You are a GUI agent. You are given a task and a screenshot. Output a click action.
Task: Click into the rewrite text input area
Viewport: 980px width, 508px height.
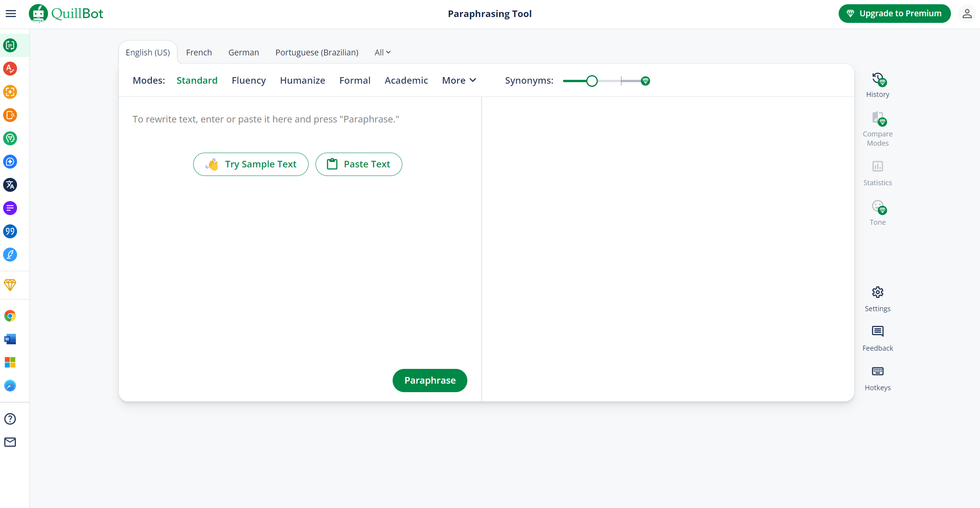coord(266,119)
